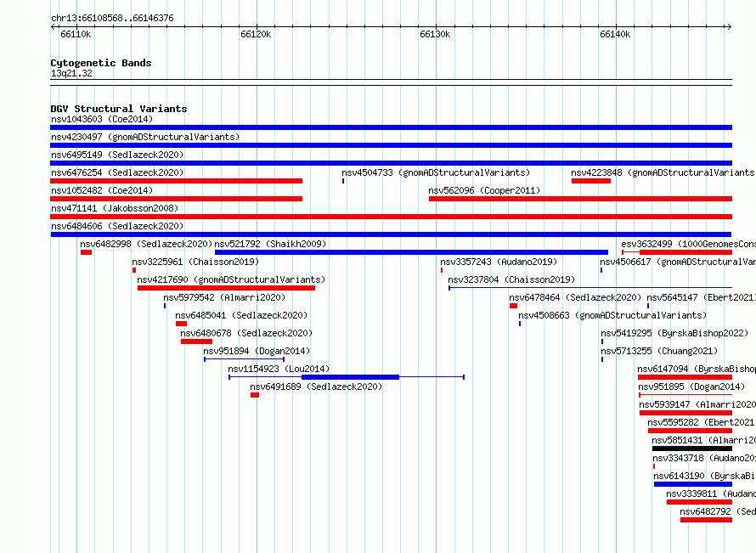Select nsv951895 (Dogan2014) label
Image resolution: width=756 pixels, height=553 pixels.
click(691, 387)
